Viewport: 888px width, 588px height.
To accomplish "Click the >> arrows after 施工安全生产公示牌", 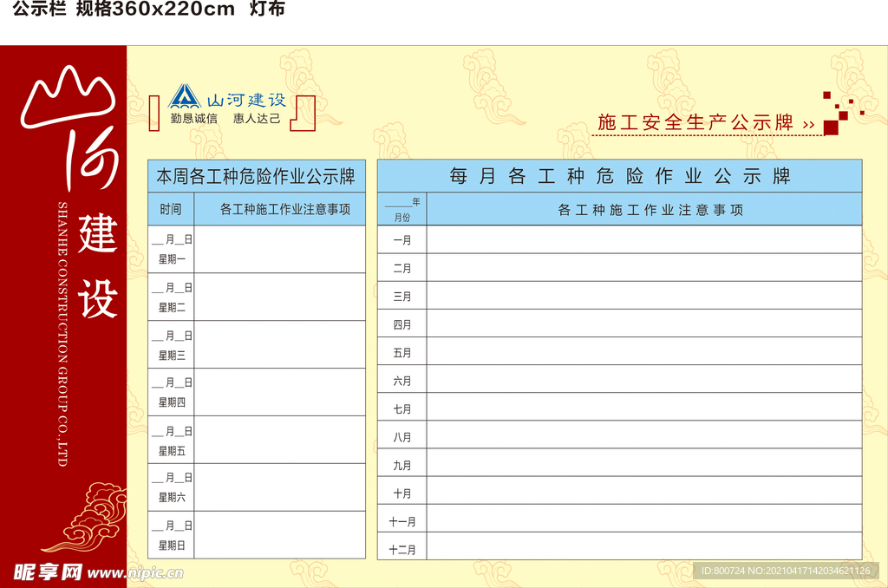I will 806,124.
